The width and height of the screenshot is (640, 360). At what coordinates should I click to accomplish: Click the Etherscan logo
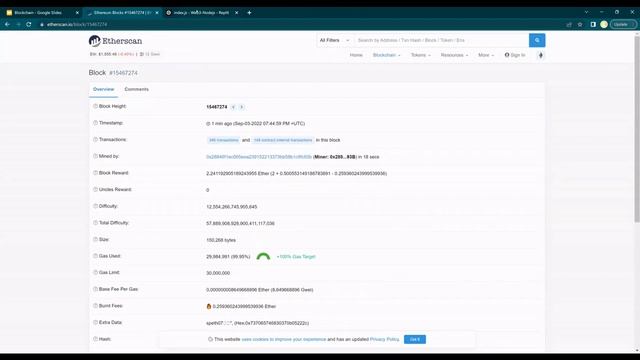(116, 41)
